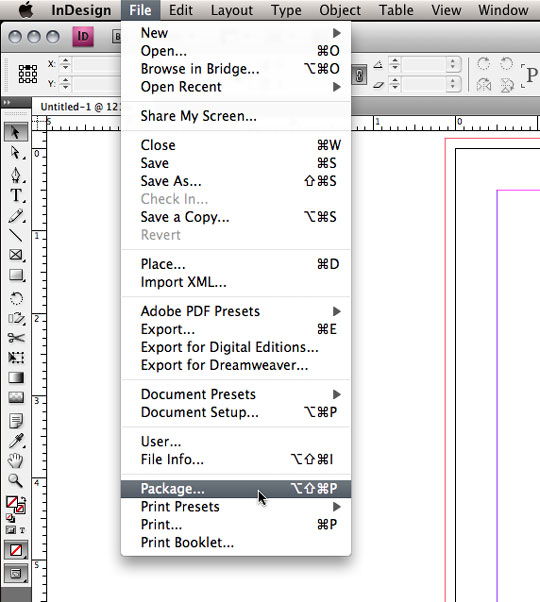540x602 pixels.
Task: Pick the Scissors tool
Action: click(x=16, y=338)
